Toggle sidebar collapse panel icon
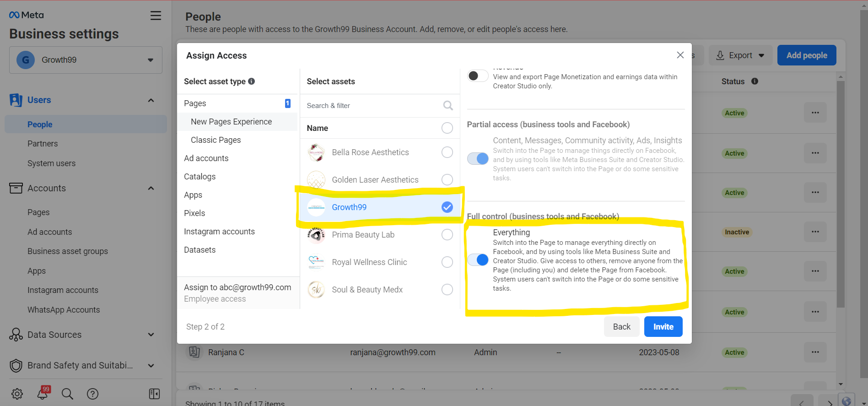Screen dimensions: 868x406 click(154, 394)
